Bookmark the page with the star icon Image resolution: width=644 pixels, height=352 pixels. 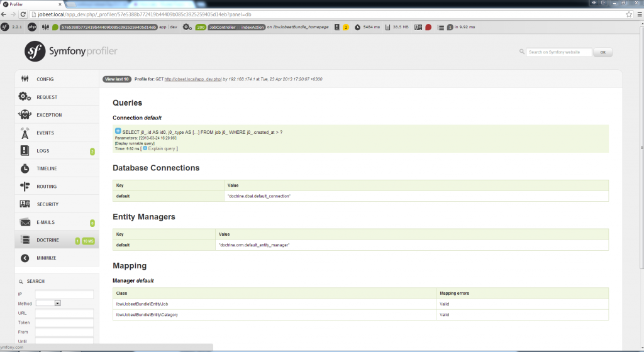point(629,14)
